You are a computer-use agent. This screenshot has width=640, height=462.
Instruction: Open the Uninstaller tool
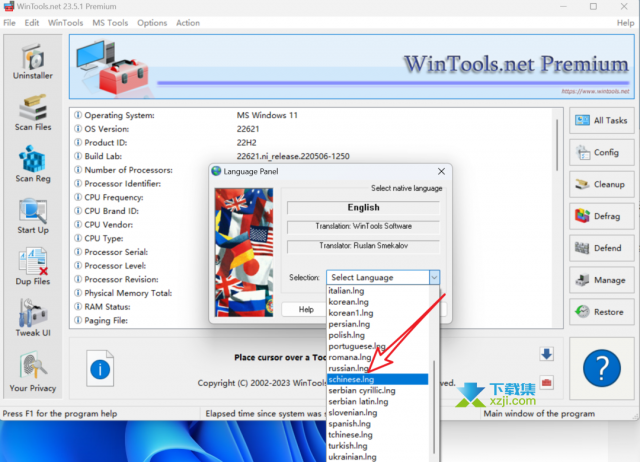[33, 62]
